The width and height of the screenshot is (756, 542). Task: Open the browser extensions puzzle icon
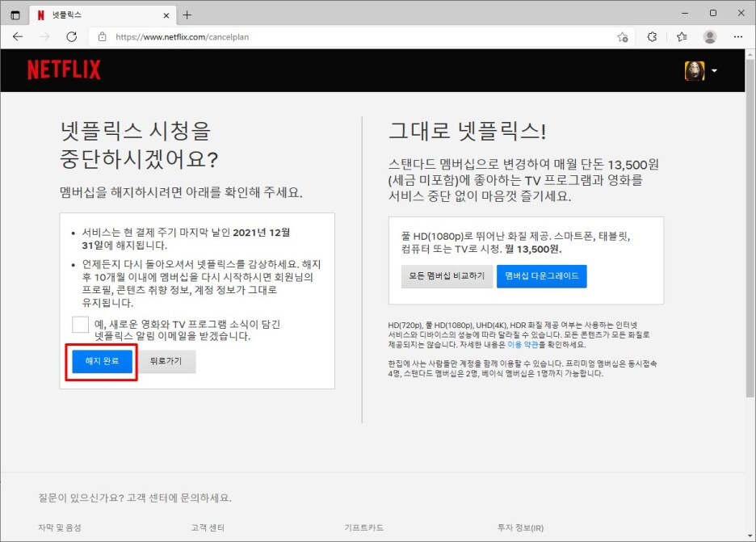click(652, 36)
